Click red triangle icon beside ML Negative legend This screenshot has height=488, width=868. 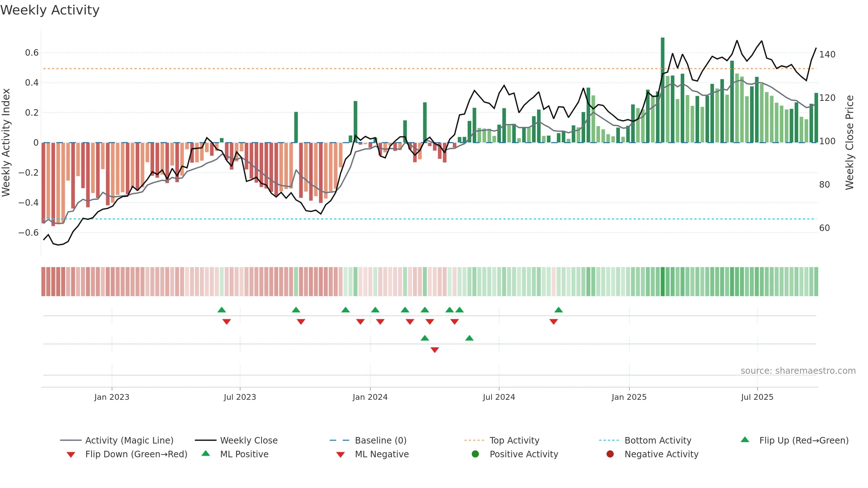point(340,455)
